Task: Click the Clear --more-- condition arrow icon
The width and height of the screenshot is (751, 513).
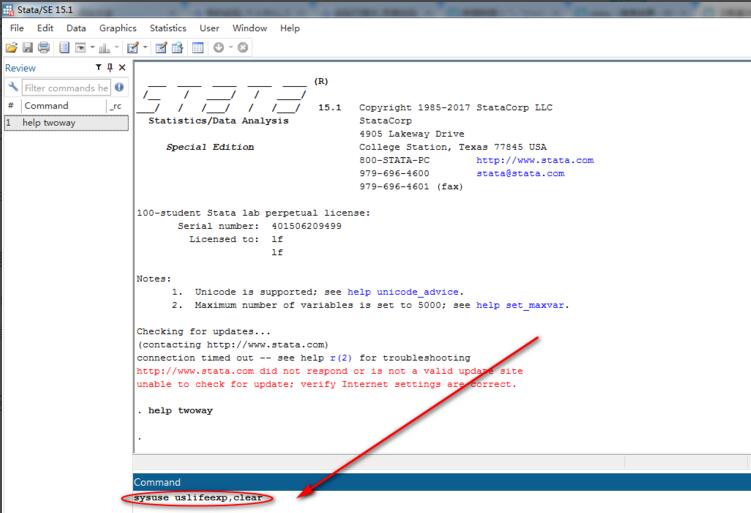Action: tap(218, 47)
